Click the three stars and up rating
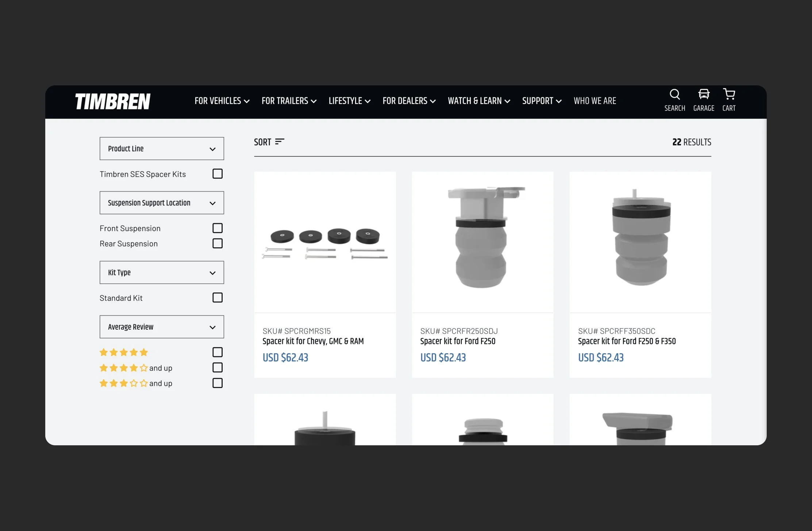 tap(136, 383)
